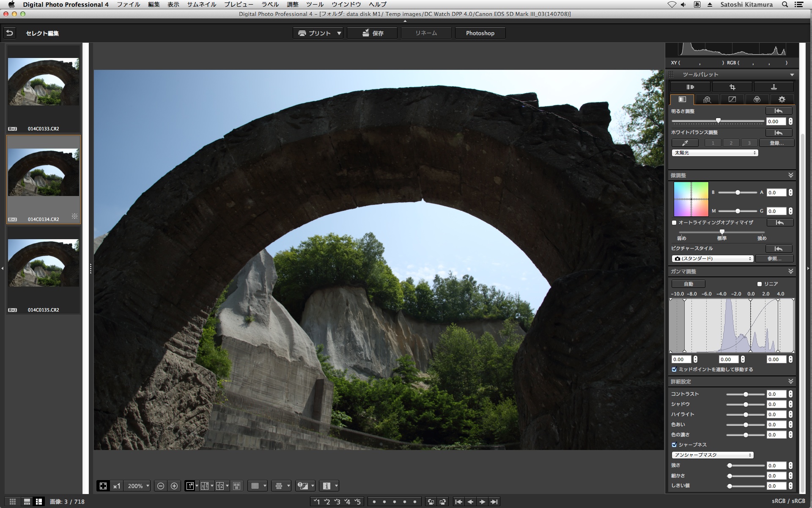Switch to the tone curve palette tab
The height and width of the screenshot is (508, 812).
click(732, 99)
